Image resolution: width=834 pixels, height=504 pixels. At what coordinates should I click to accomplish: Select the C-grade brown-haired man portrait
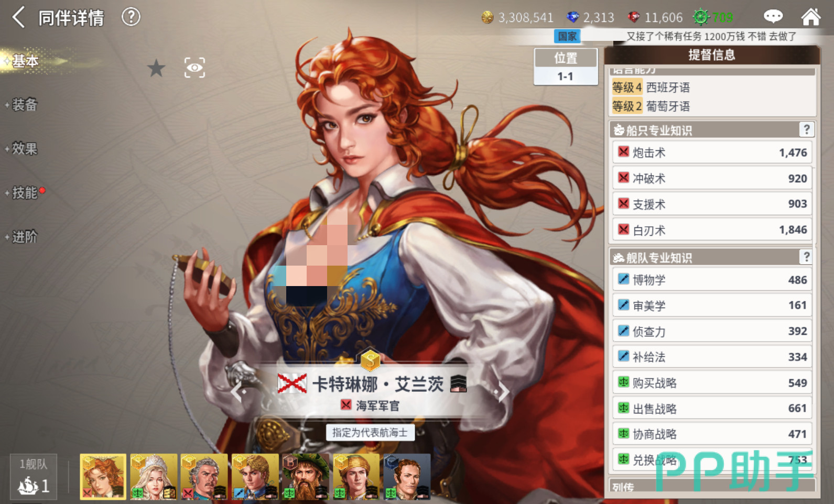click(x=407, y=476)
